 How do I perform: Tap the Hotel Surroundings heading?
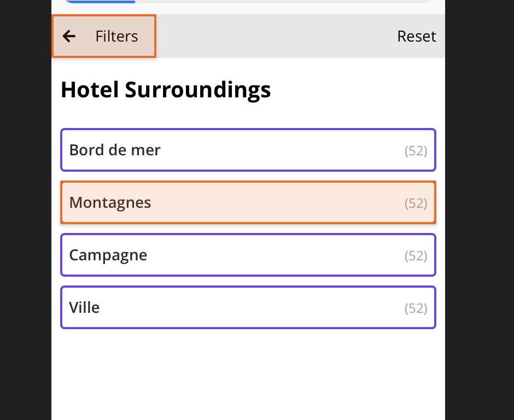(x=166, y=89)
